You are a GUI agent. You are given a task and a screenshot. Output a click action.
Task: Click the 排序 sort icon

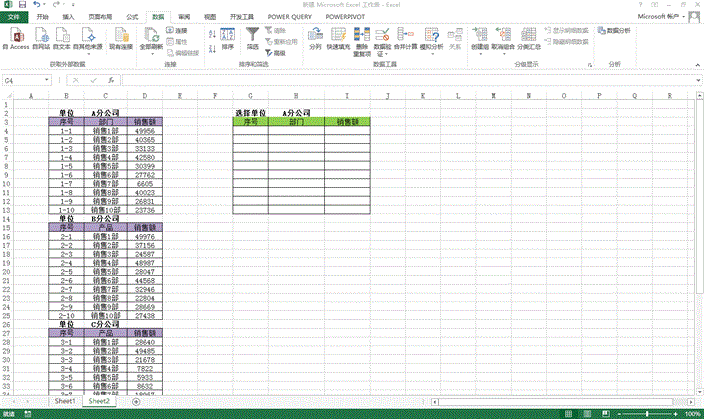point(228,38)
